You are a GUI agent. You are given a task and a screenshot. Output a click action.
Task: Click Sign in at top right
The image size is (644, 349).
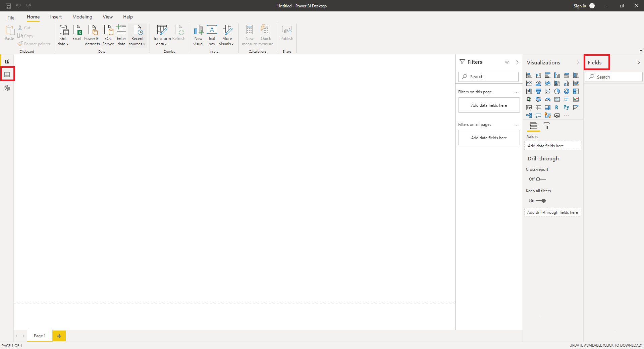[580, 6]
